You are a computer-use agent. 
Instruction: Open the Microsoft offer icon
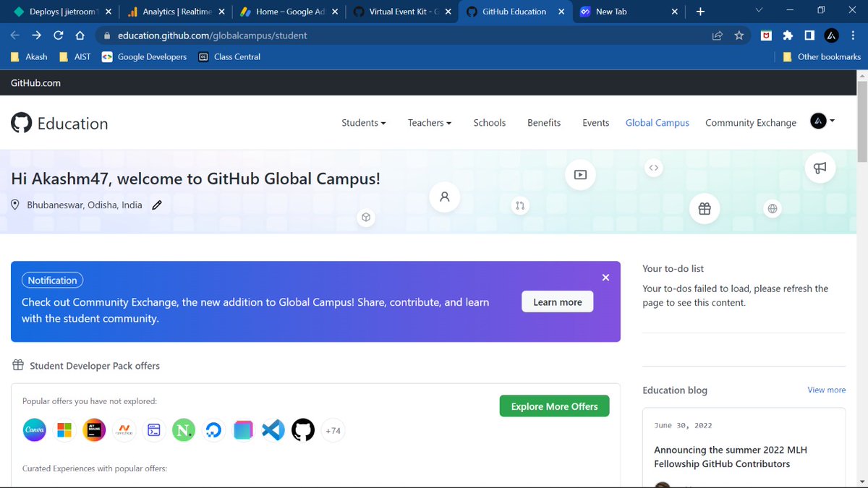coord(64,430)
